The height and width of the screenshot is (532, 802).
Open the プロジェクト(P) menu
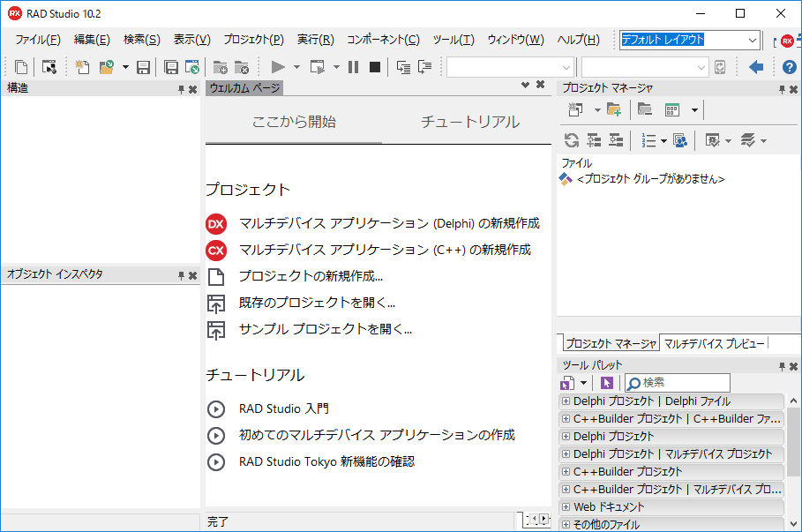pyautogui.click(x=254, y=40)
